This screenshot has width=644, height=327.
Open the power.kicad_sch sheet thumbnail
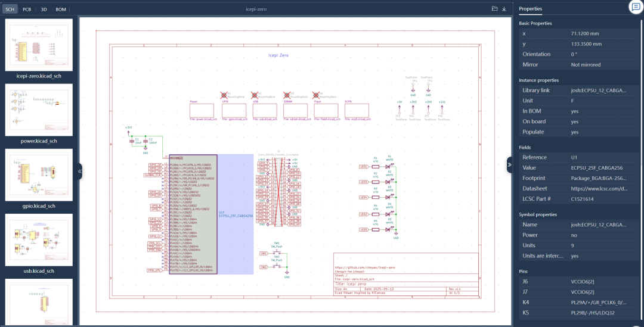39,109
